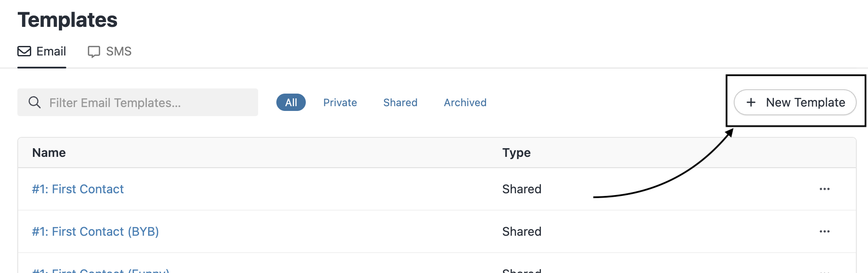Open the three-dot menu for First Contact (BYB)
Viewport: 868px width, 273px height.
pos(824,231)
